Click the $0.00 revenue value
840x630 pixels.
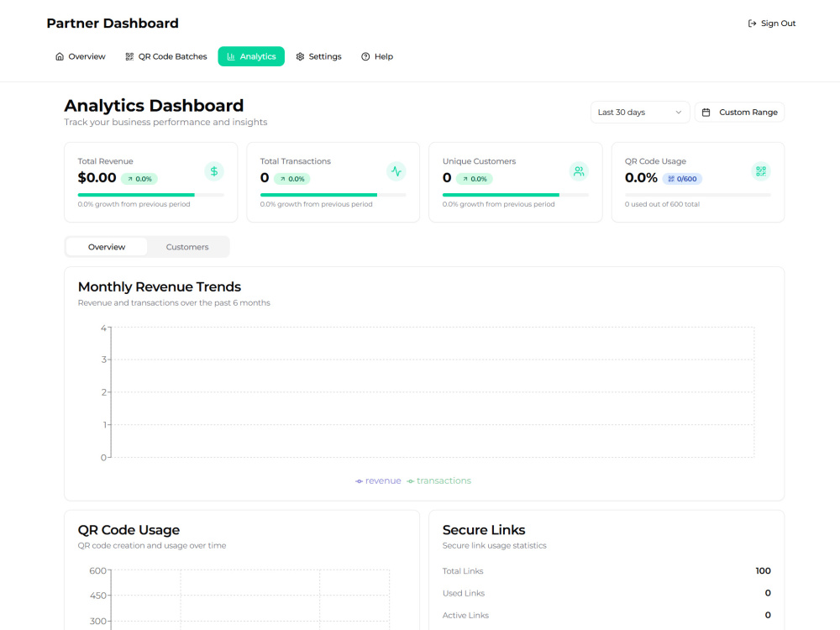click(x=97, y=178)
